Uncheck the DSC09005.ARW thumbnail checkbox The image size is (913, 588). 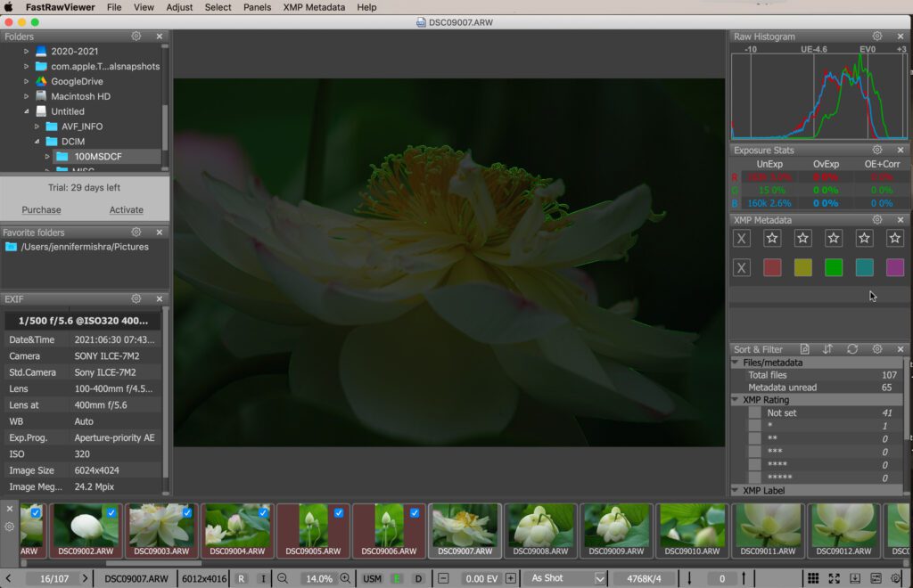pos(339,513)
